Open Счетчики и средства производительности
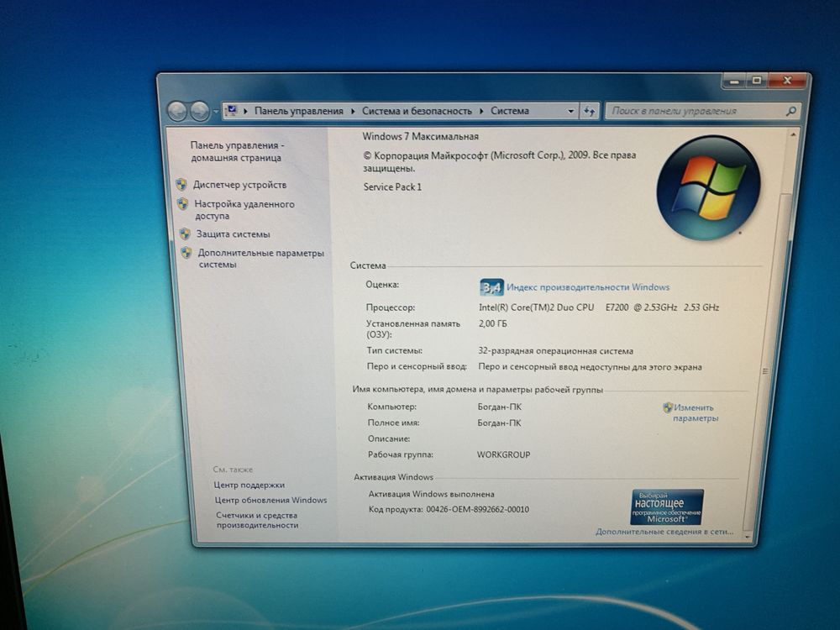This screenshot has width=840, height=630. [x=257, y=520]
